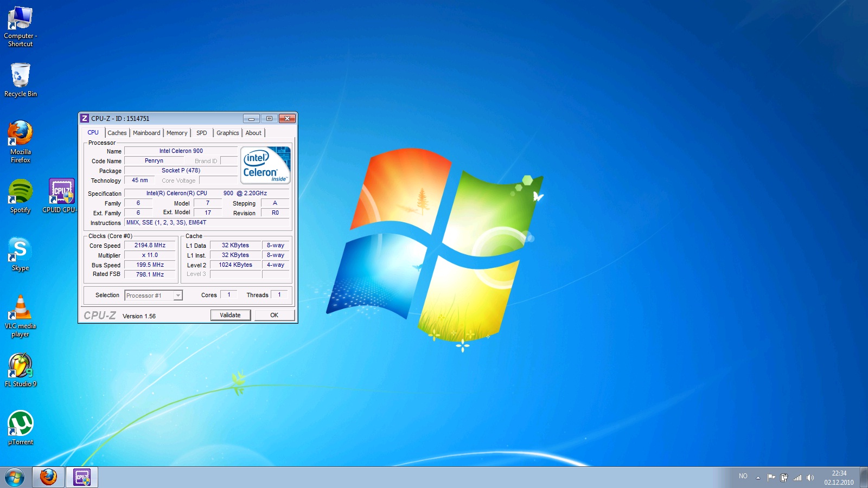The height and width of the screenshot is (488, 868).
Task: Select the FL Studio 9 desktop icon
Action: 20,370
